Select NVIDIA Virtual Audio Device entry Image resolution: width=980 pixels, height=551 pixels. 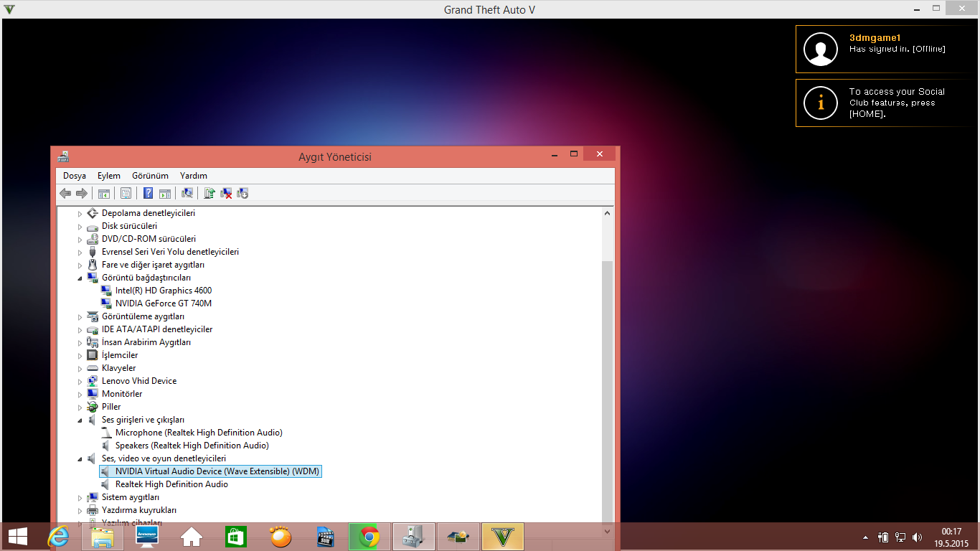coord(217,471)
